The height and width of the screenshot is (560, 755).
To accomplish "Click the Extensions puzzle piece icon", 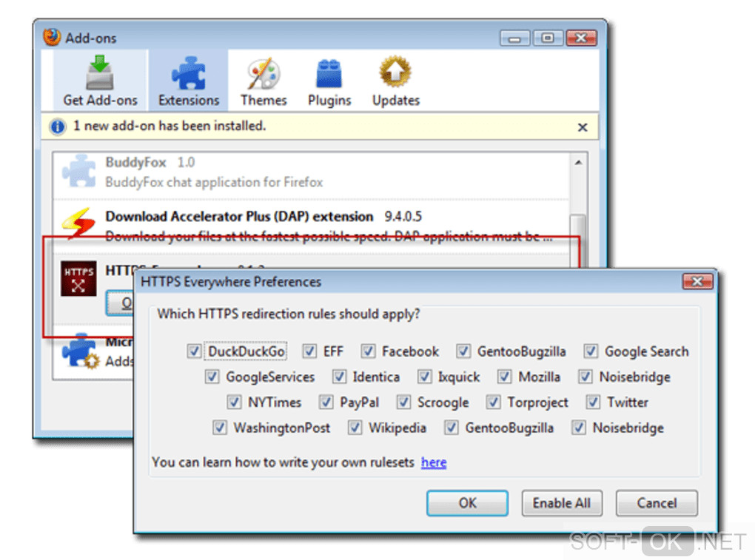I will [188, 73].
